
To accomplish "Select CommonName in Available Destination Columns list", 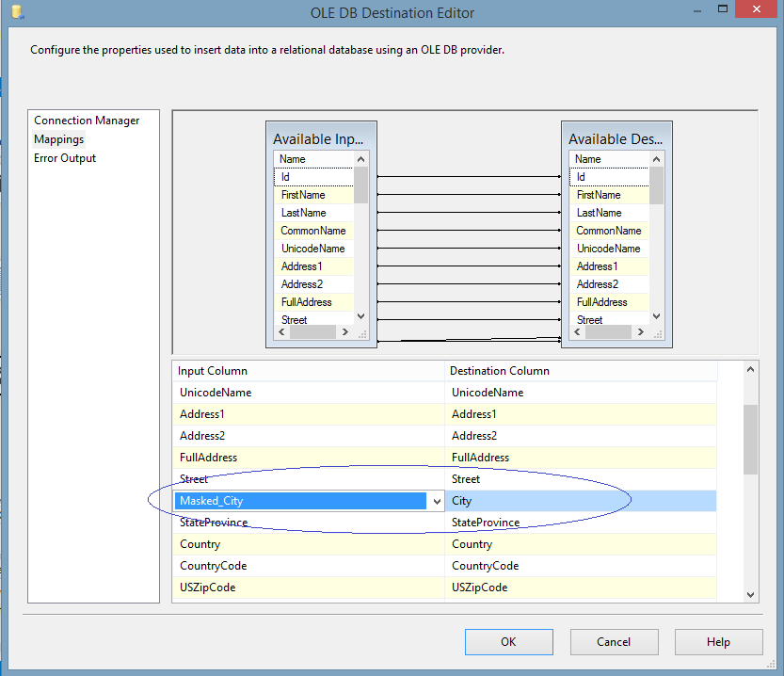I will (x=610, y=231).
